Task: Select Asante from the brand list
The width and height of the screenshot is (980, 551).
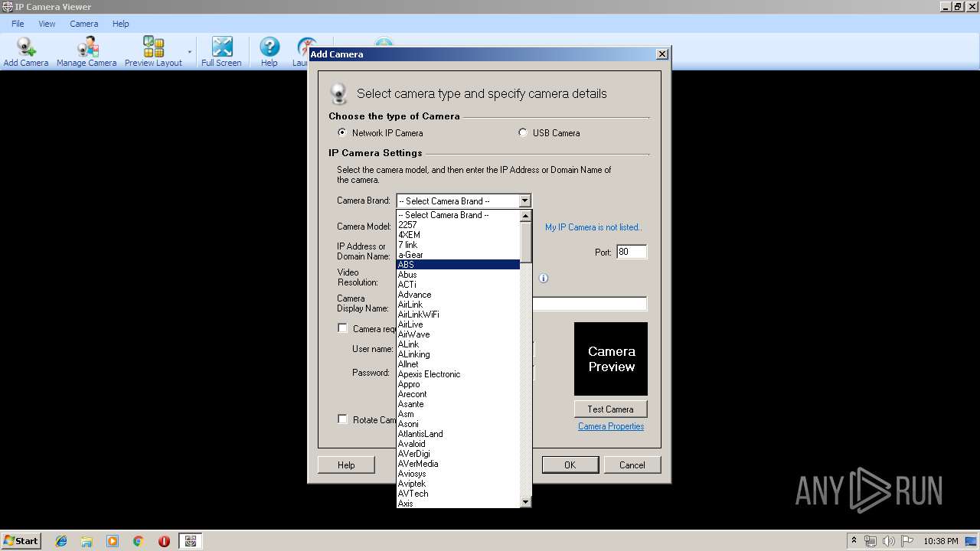Action: coord(458,404)
